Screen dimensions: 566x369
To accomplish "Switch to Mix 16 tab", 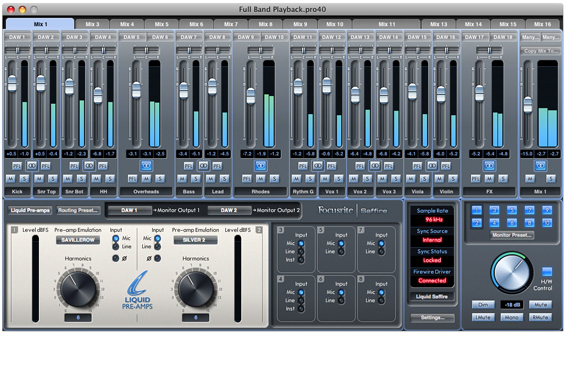I will click(x=543, y=24).
